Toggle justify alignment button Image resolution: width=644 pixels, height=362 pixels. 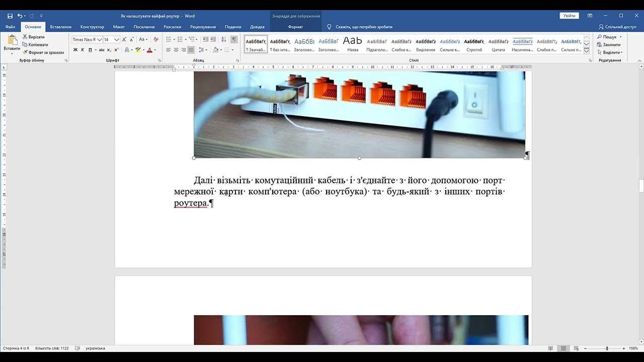(x=191, y=50)
